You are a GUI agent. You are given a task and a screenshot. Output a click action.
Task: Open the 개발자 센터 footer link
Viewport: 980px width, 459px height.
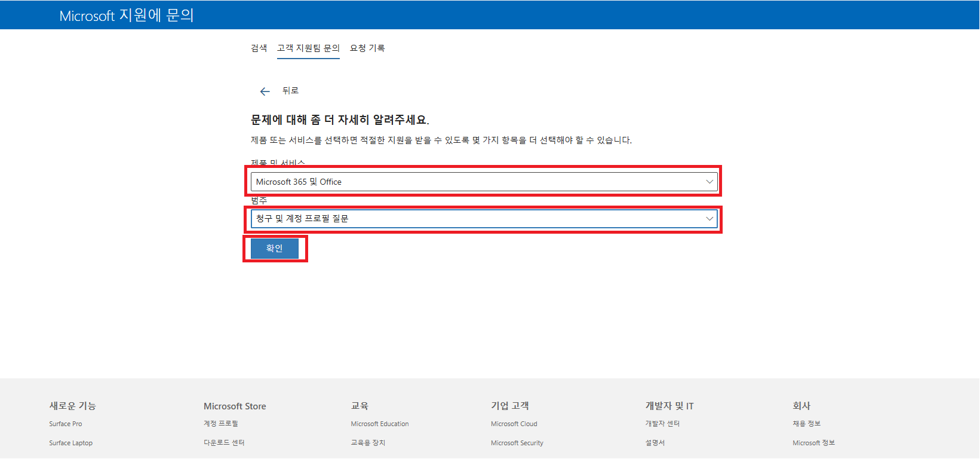coord(662,424)
